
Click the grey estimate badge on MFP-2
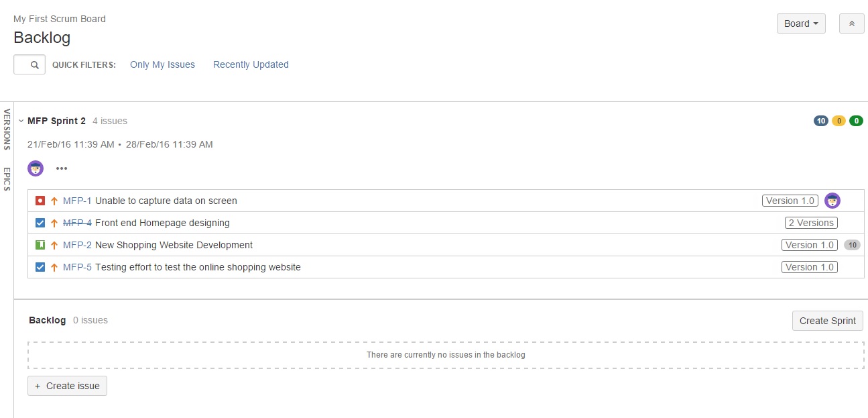[852, 245]
